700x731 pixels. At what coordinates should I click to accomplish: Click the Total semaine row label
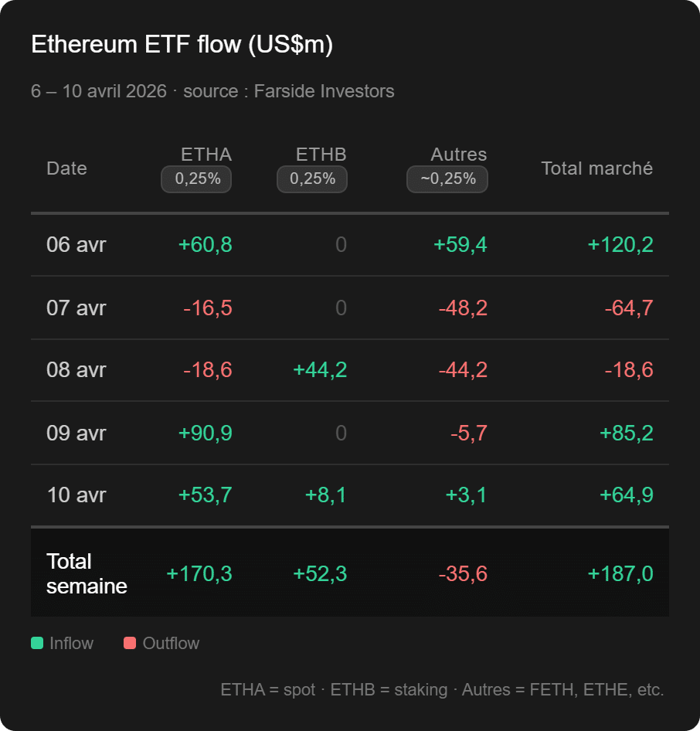(x=87, y=573)
